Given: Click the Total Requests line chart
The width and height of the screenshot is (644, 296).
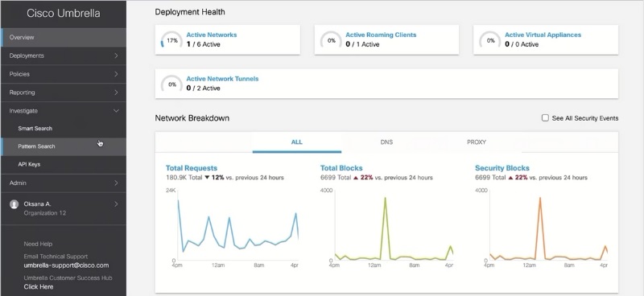Looking at the screenshot, I should (x=232, y=226).
